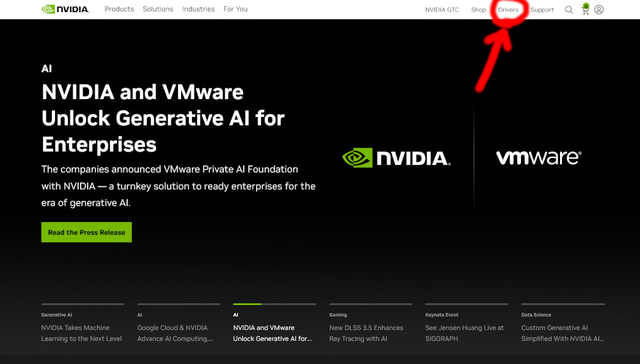The image size is (640, 364).
Task: Open the Solutions menu
Action: coord(158,9)
